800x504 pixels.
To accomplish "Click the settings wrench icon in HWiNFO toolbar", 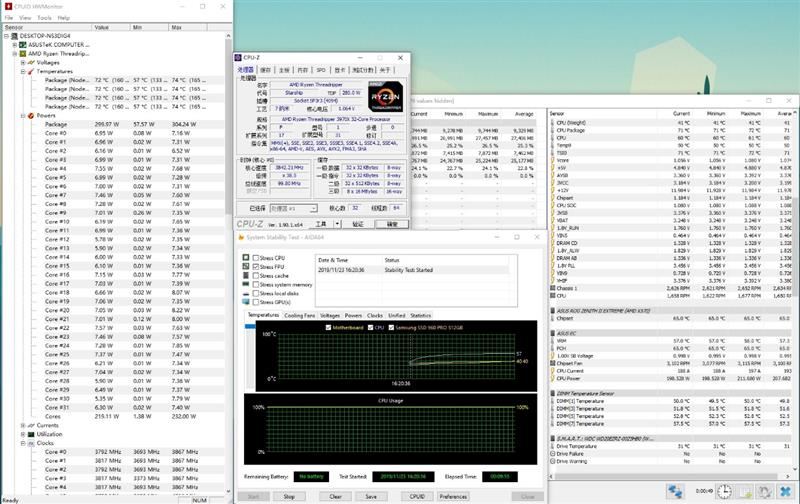I will click(764, 491).
